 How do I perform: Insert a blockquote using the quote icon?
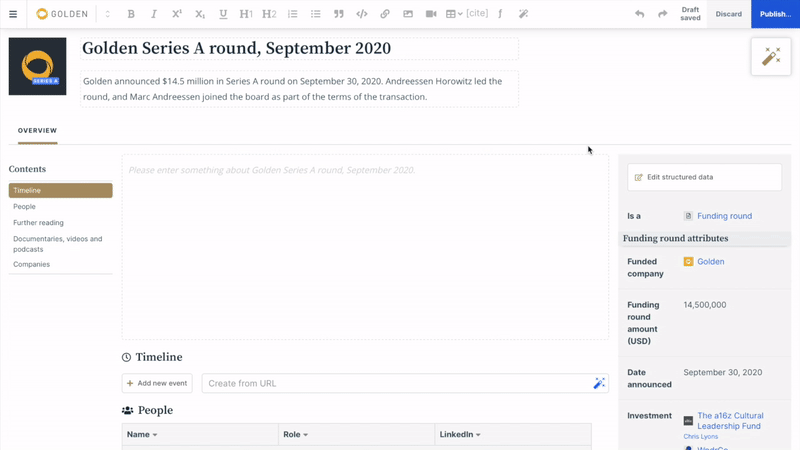[339, 14]
